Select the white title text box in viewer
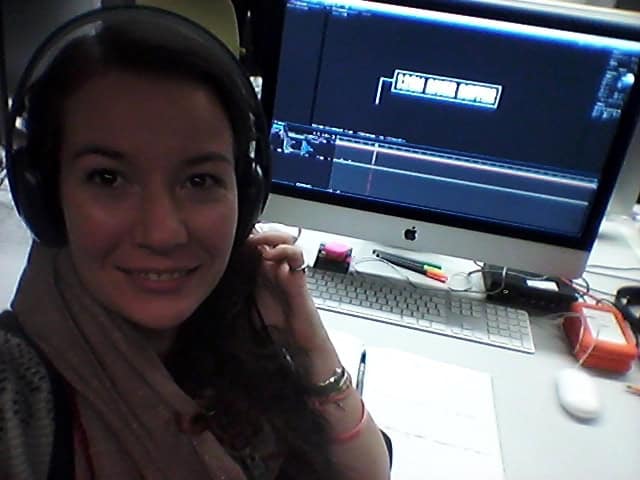640x480 pixels. (x=446, y=89)
